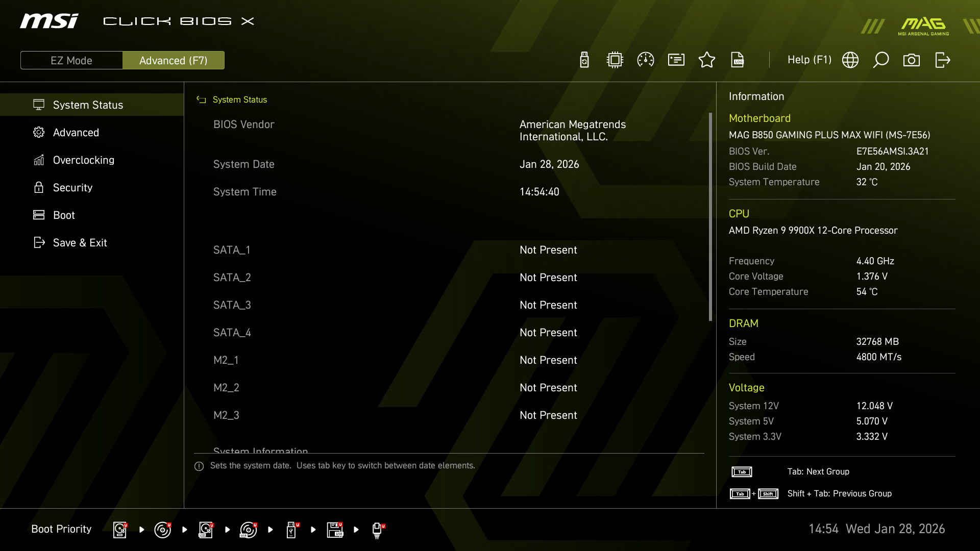Click the LOG file icon
980x551 pixels.
[x=738, y=60]
